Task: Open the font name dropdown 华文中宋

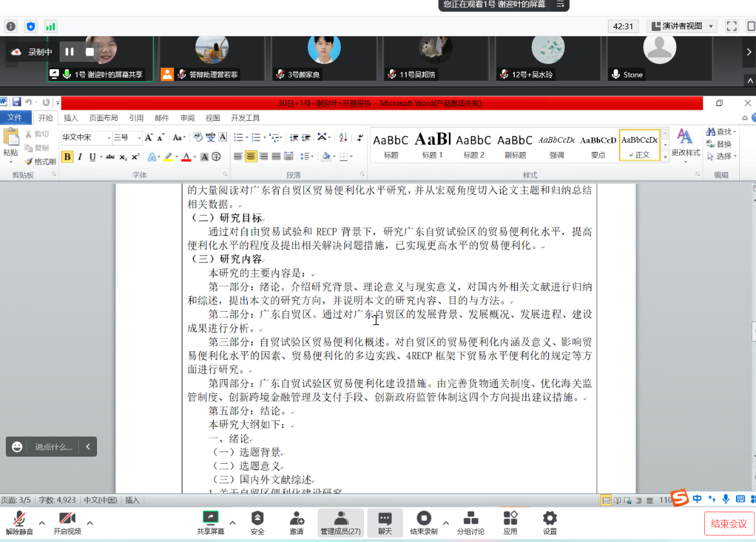Action: [85, 137]
